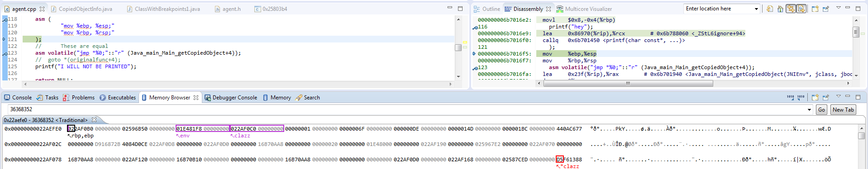The width and height of the screenshot is (868, 169).
Task: Click memory cell D5F61388 labeled *clazz
Action: coord(569,160)
